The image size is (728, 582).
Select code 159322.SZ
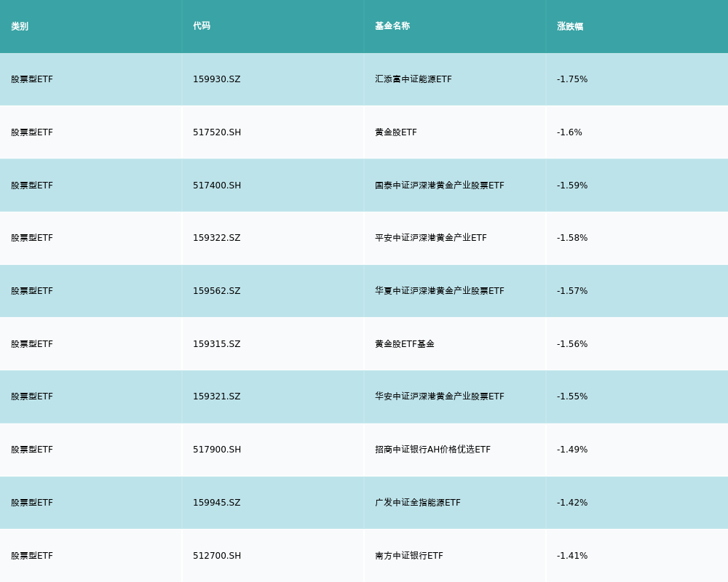(217, 238)
